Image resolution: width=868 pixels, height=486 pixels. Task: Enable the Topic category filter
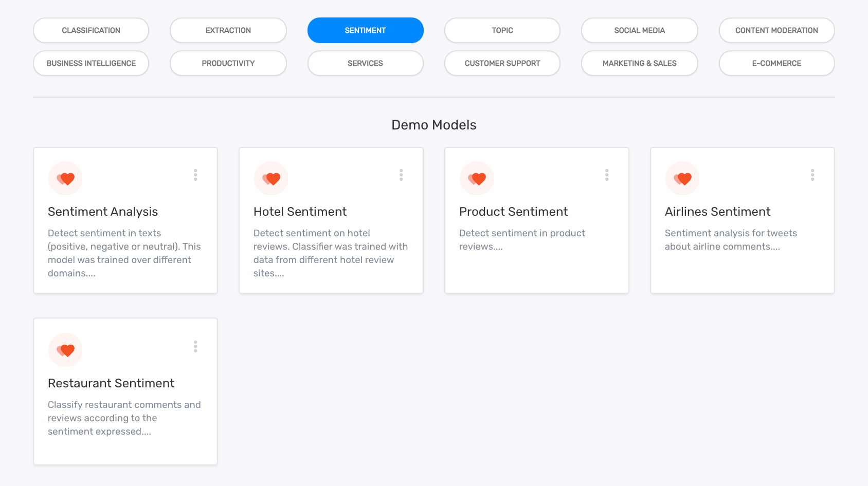click(502, 30)
